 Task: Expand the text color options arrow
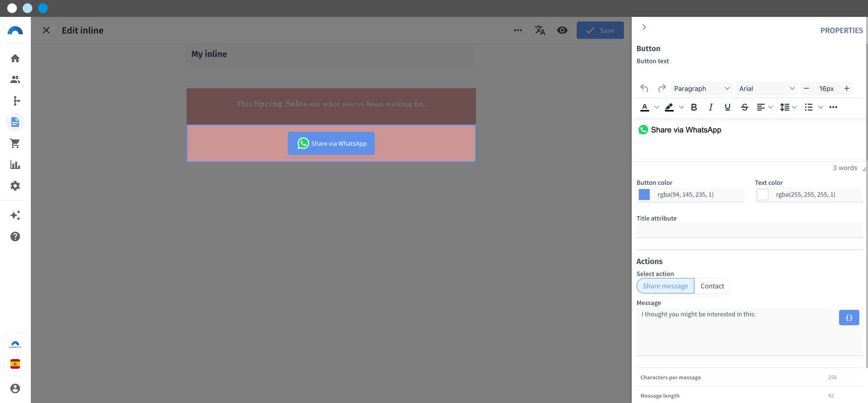(657, 107)
